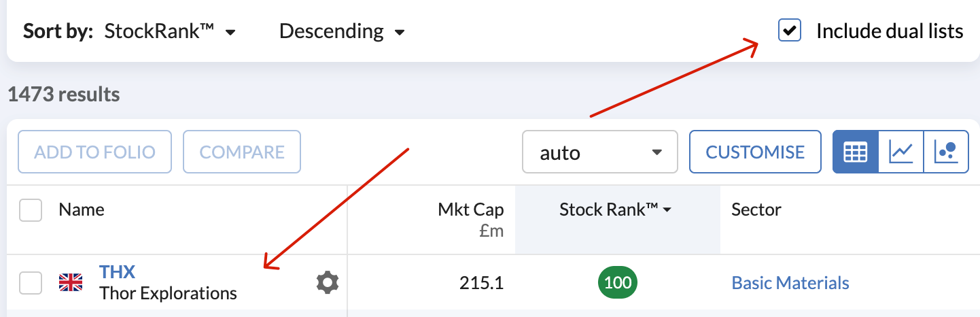Switch to the bubble scatter view icon

click(946, 152)
